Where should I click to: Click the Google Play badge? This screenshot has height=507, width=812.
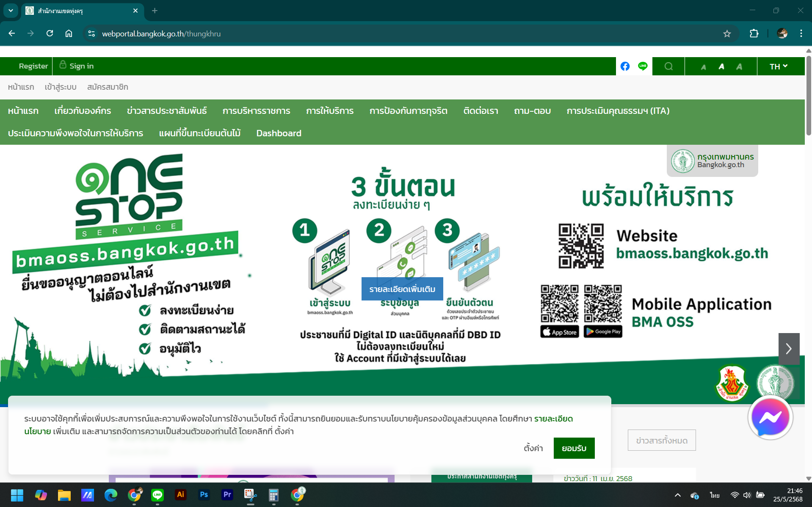[x=603, y=332]
